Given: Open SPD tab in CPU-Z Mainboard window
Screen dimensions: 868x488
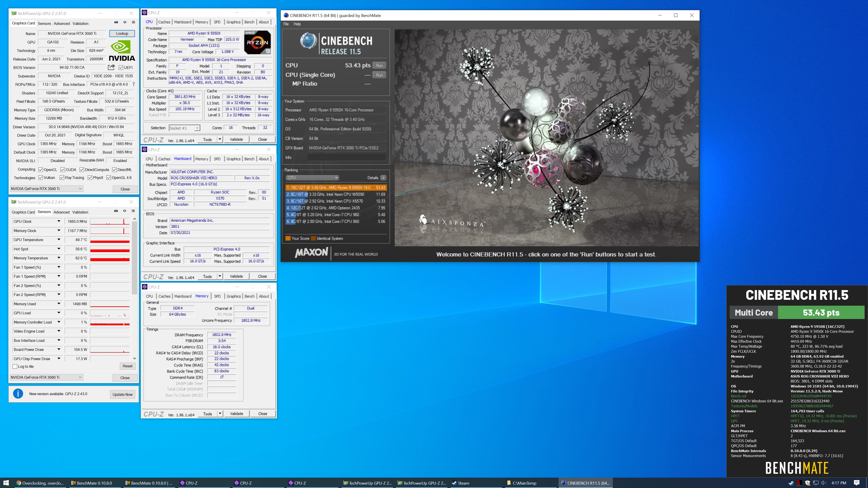Looking at the screenshot, I should 217,159.
